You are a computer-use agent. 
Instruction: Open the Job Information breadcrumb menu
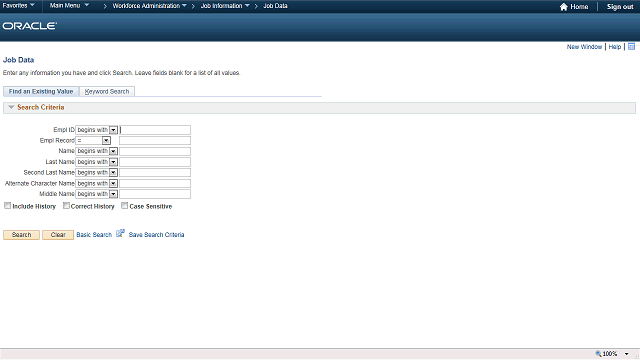click(225, 6)
